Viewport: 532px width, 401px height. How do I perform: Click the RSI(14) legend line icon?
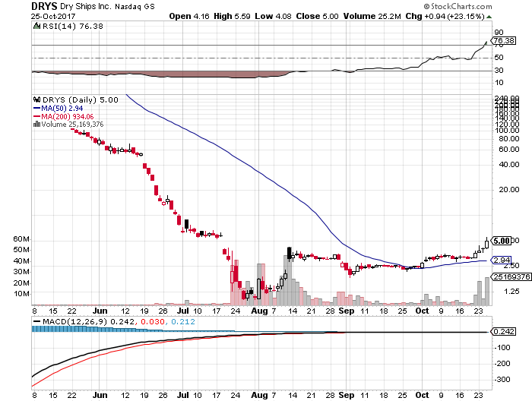(35, 25)
